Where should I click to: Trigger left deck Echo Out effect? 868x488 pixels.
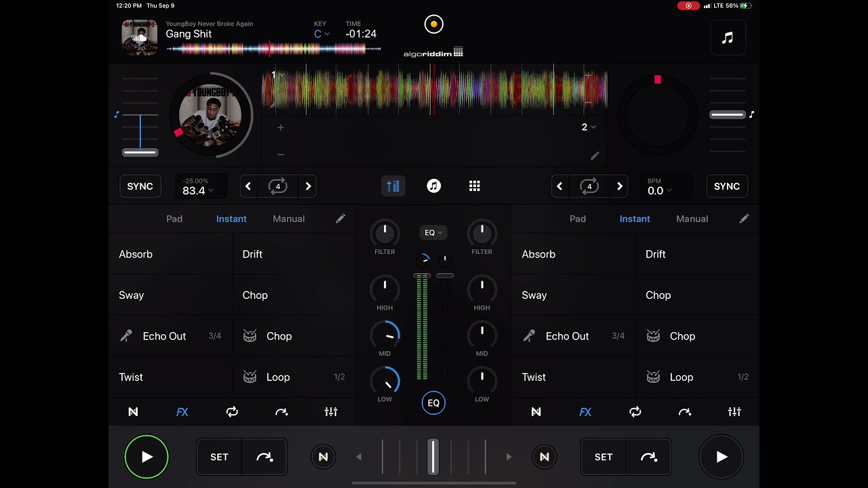click(x=170, y=336)
